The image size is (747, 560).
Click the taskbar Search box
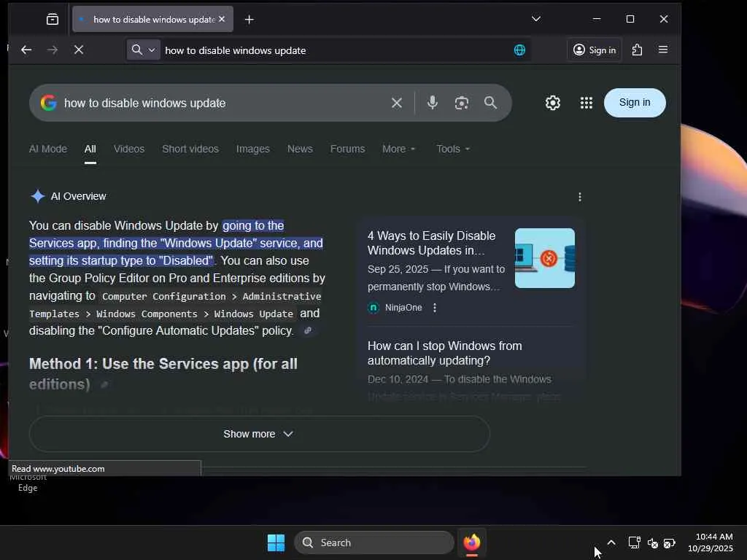374,542
